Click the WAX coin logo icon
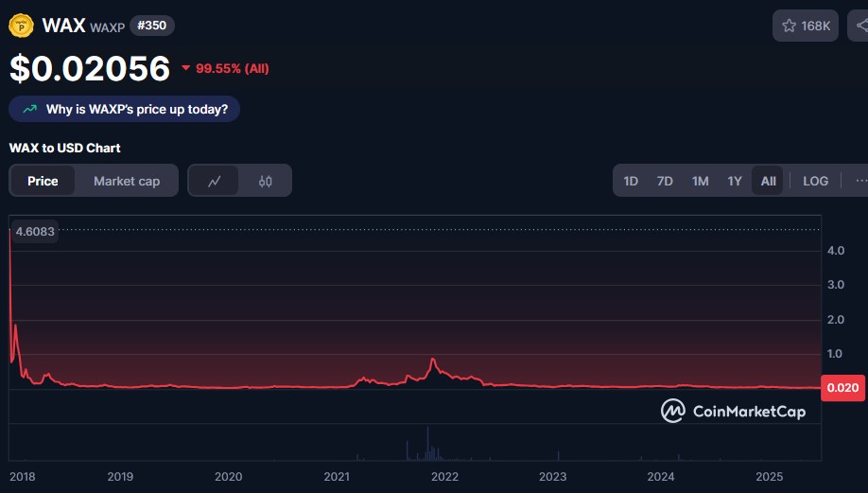868x493 pixels. point(21,26)
